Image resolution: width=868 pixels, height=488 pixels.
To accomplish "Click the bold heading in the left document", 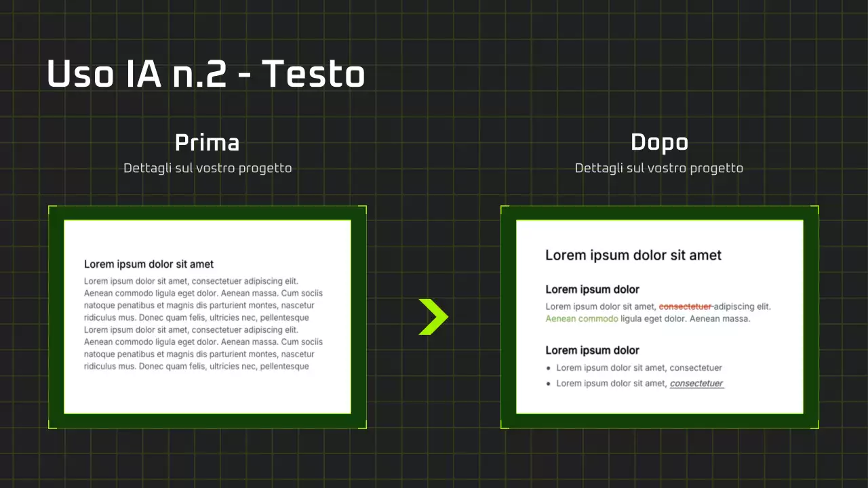I will pyautogui.click(x=149, y=264).
